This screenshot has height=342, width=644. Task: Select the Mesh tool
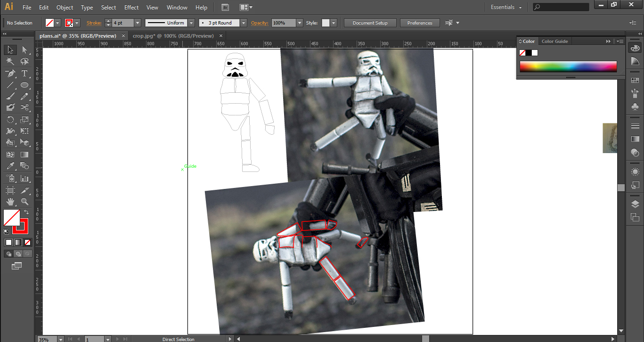tap(10, 155)
